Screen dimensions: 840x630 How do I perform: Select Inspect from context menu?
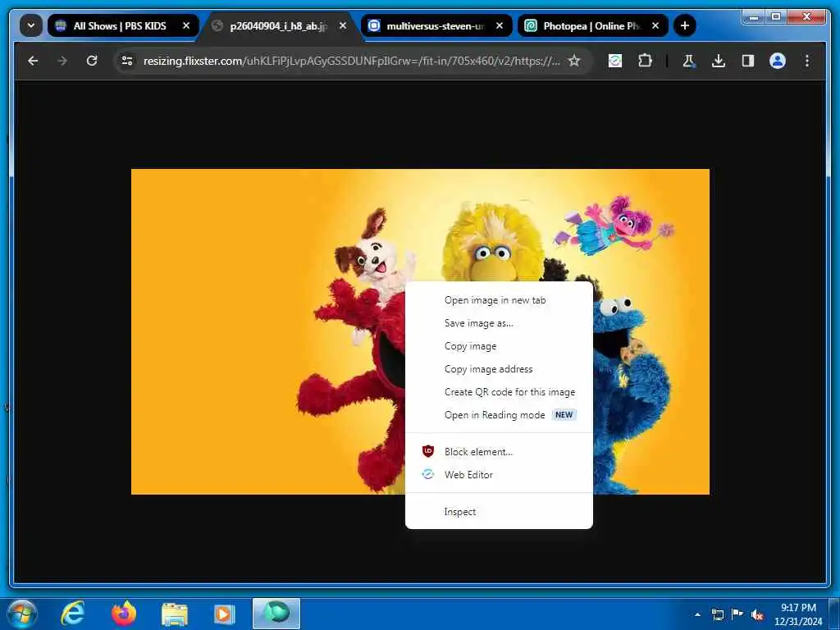click(499, 512)
